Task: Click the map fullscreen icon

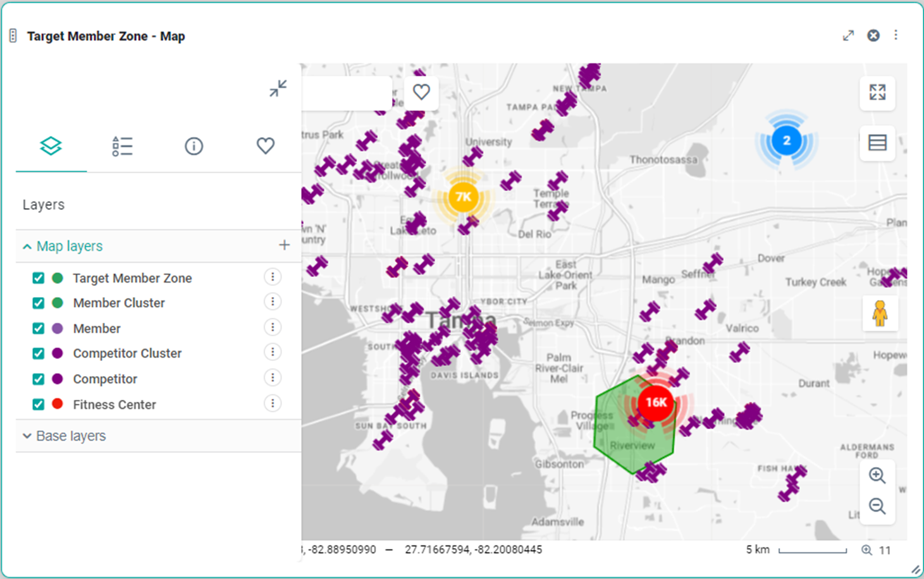Action: tap(877, 92)
